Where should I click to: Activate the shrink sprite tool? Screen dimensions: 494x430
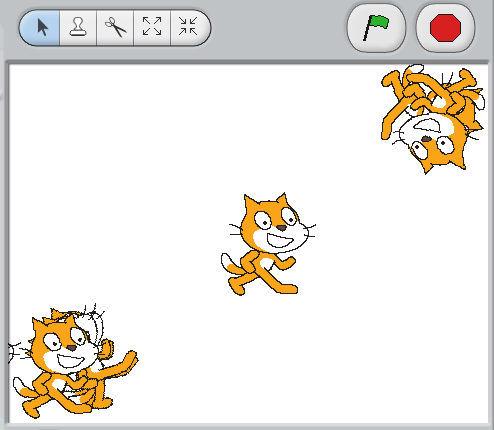point(190,28)
